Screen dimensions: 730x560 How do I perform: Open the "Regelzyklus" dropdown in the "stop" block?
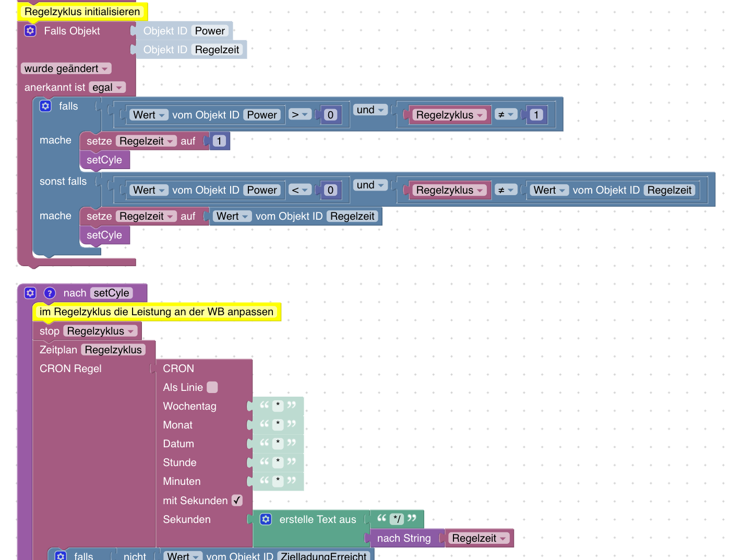coord(101,331)
